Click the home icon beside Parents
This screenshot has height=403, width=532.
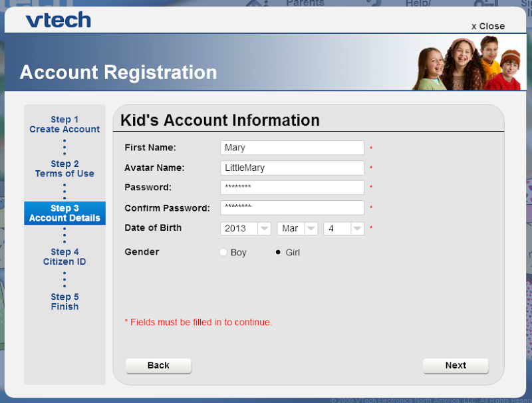258,3
